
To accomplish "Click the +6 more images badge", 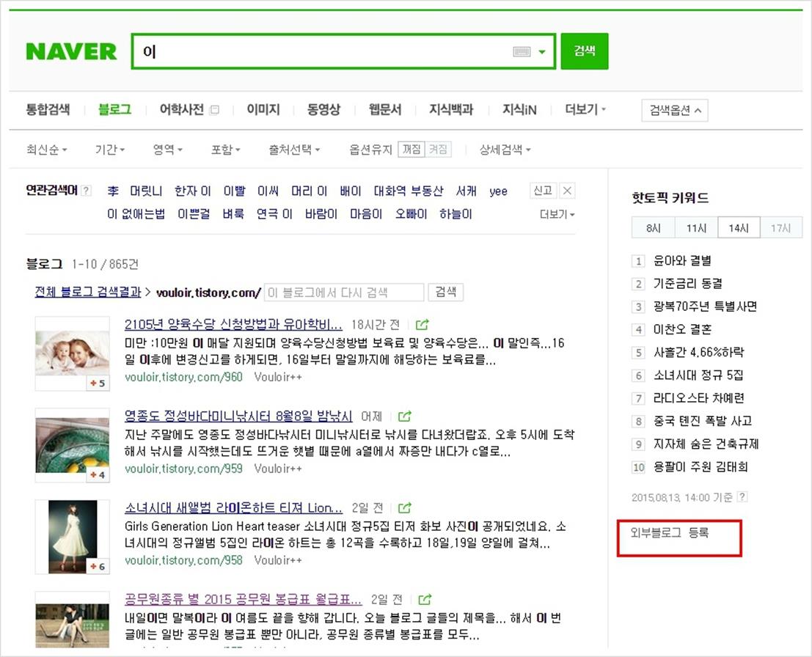I will 98,566.
